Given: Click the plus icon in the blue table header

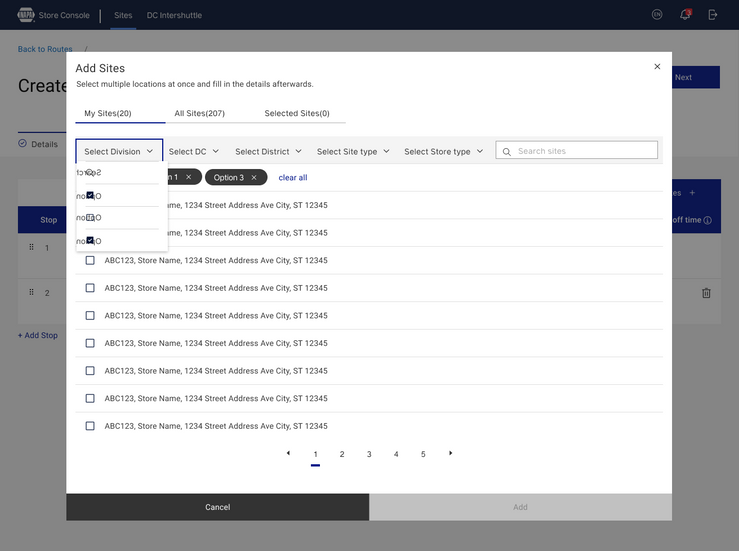Looking at the screenshot, I should point(692,192).
